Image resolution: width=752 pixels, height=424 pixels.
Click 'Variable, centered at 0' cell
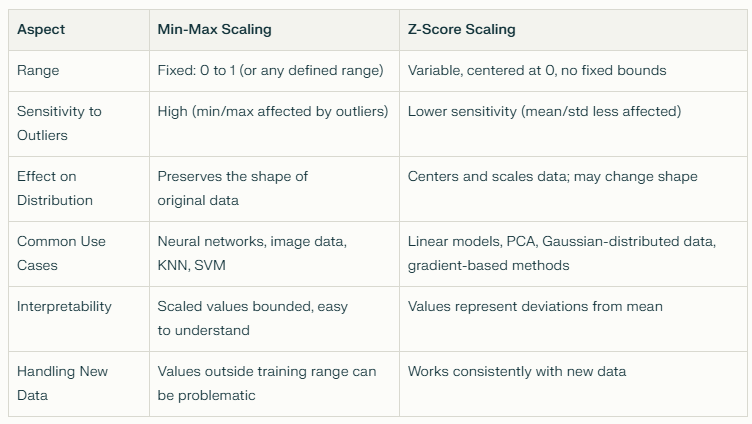pos(536,70)
